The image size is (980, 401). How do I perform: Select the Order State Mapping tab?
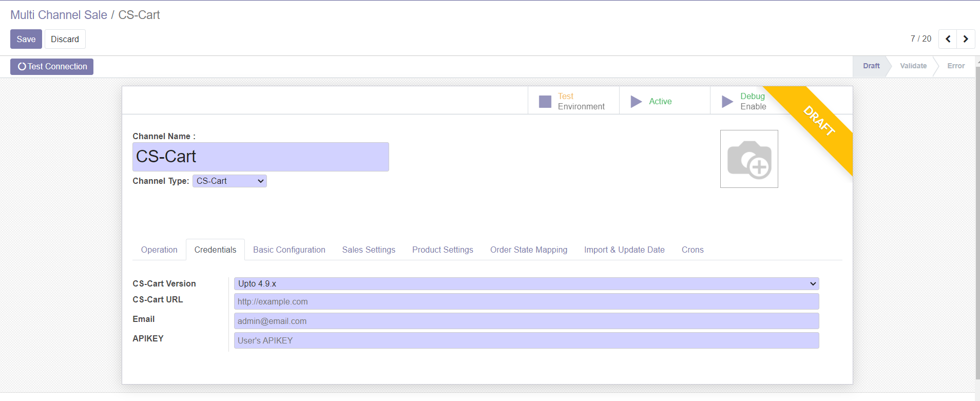point(528,250)
